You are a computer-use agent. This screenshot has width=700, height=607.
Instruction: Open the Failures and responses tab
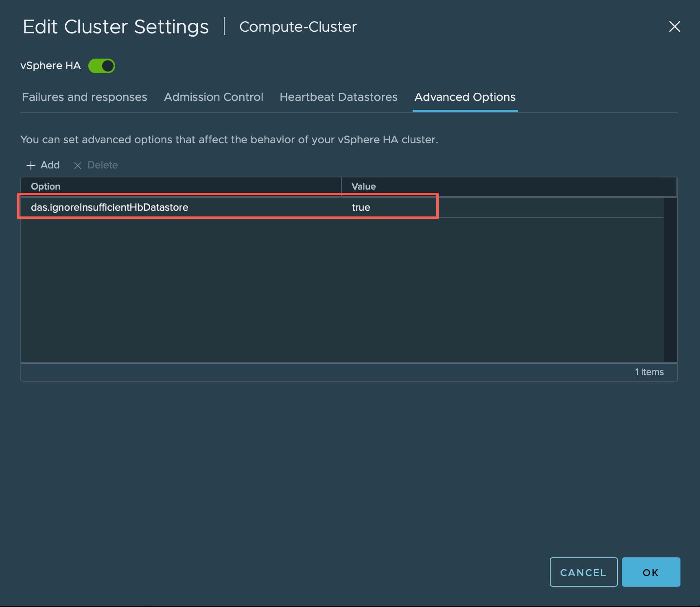pos(85,97)
